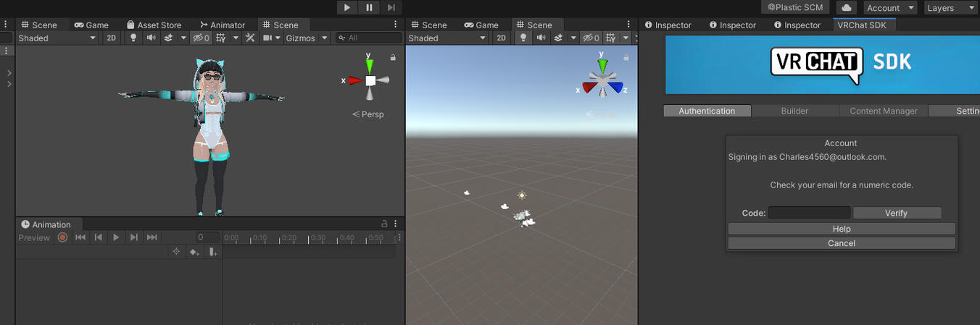Click the green Y axis cone above the avatar
The width and height of the screenshot is (980, 325).
(x=370, y=67)
